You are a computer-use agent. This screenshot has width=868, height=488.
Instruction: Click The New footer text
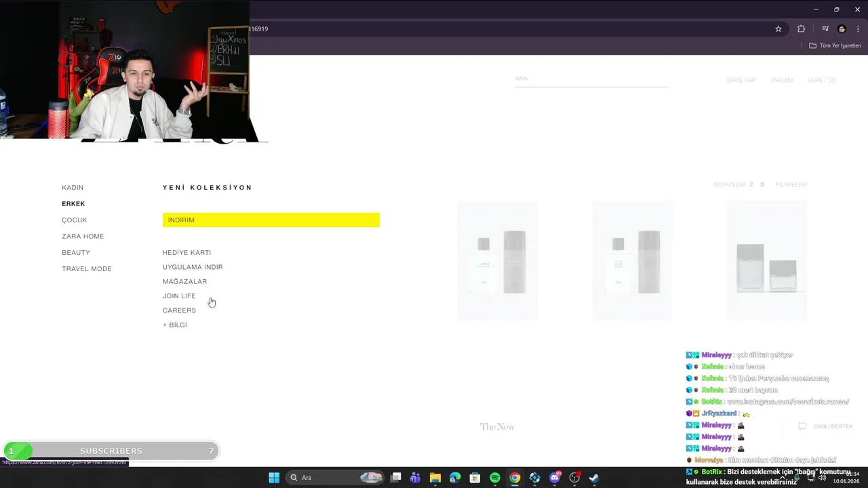497,427
